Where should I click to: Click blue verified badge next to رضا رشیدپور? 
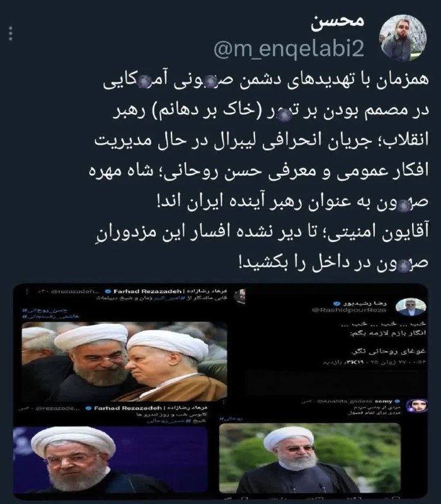point(336,304)
